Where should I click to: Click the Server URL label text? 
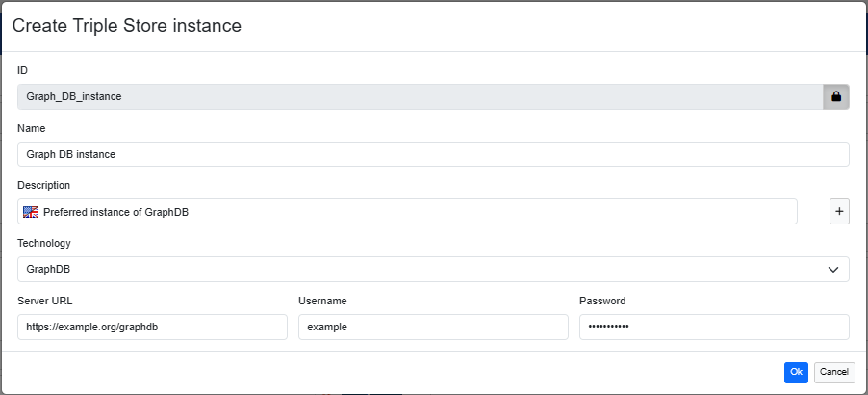pyautogui.click(x=44, y=301)
